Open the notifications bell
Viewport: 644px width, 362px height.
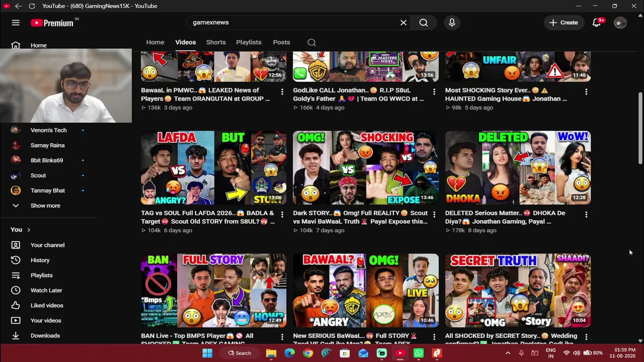[x=597, y=23]
